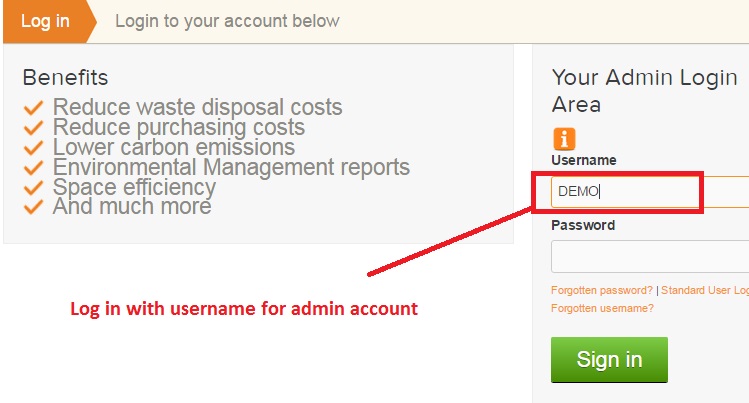Click the checkmark beside Space efficiency
Screen dimensions: 749x403
pyautogui.click(x=33, y=187)
